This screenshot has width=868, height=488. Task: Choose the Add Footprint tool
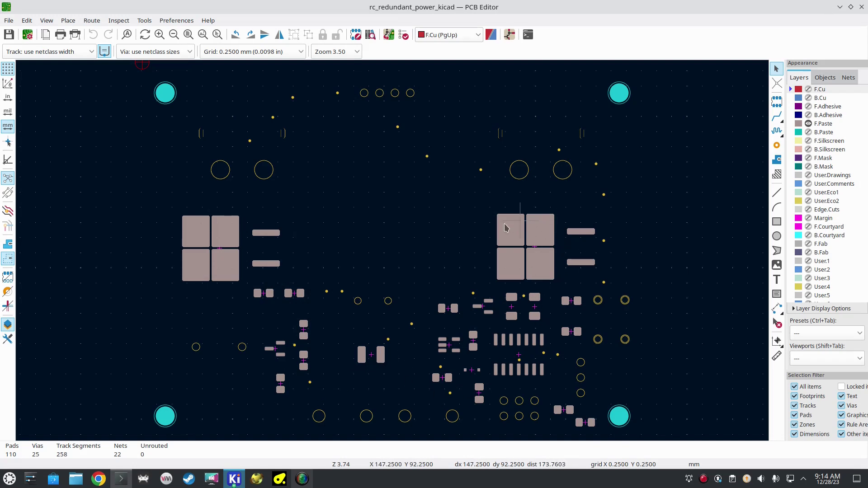pos(777,101)
